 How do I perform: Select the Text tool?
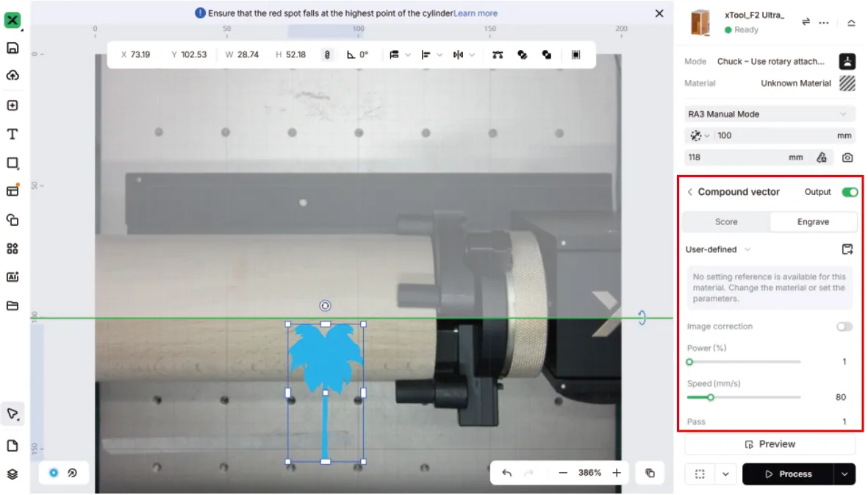[12, 134]
